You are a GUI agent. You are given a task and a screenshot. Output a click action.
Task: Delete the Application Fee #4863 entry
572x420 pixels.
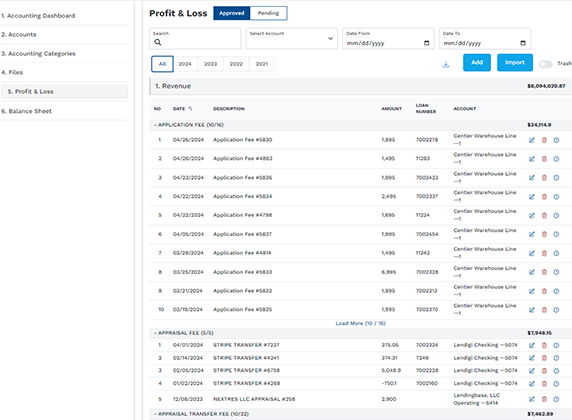(544, 159)
